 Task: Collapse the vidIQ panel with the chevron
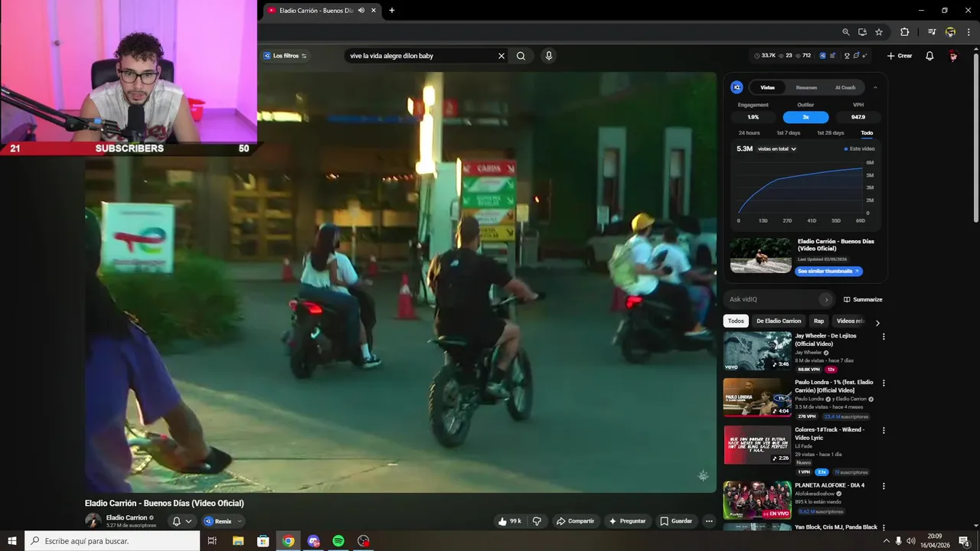pos(875,87)
